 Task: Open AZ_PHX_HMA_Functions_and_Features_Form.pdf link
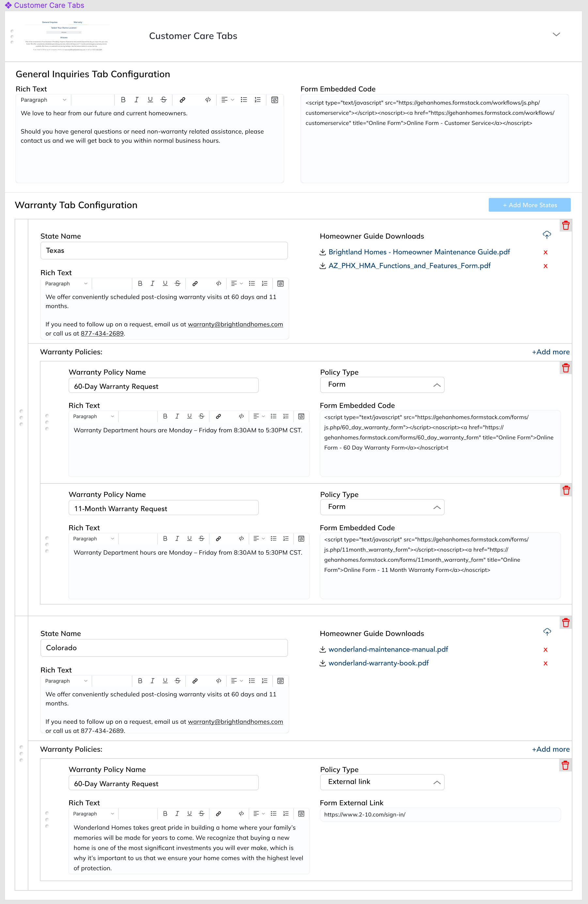(x=409, y=266)
